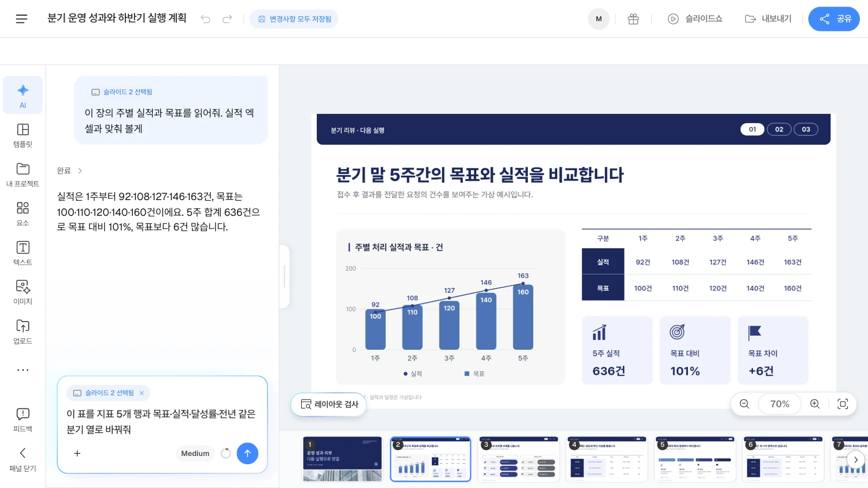Open the Medium model dropdown
This screenshot has width=868, height=488.
coord(195,453)
